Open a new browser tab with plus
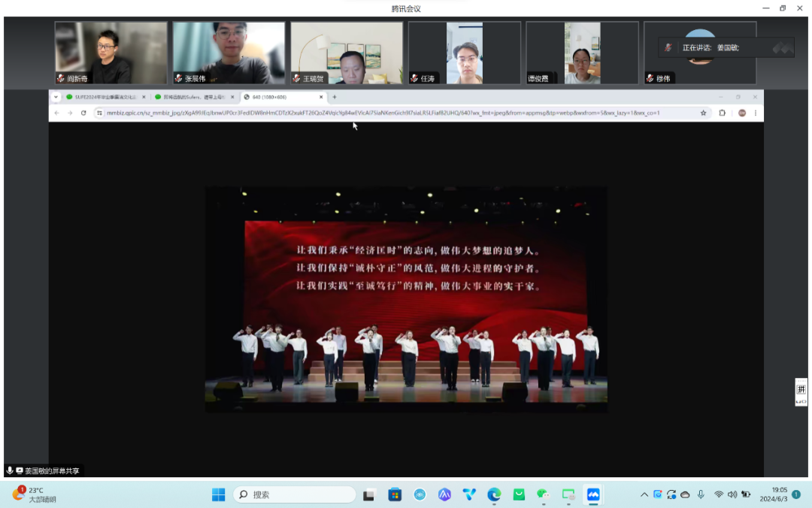This screenshot has width=812, height=508. click(335, 97)
